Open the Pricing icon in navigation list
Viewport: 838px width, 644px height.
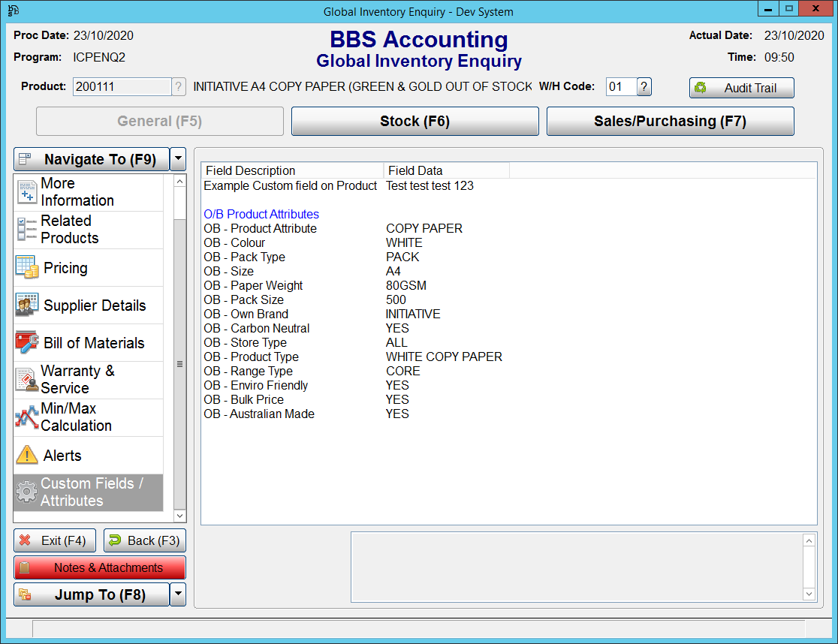[27, 267]
